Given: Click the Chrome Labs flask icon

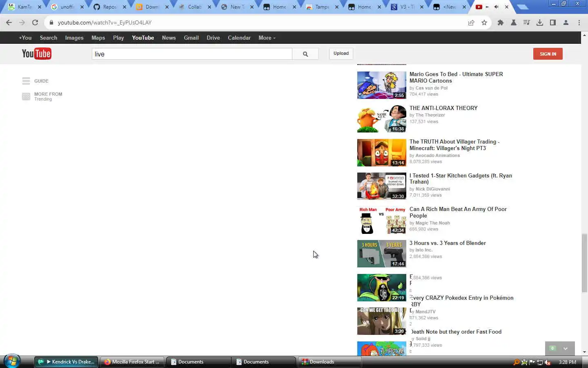Looking at the screenshot, I should (x=514, y=22).
